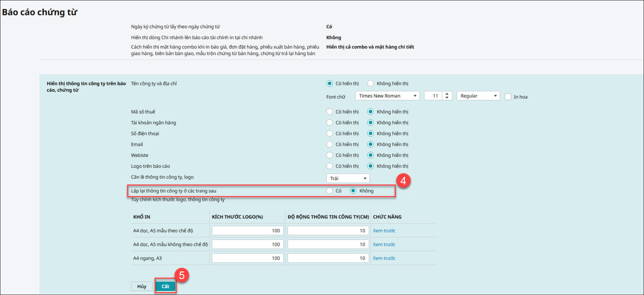Viewport: 644px width, 295px height.
Task: Turn on 'Có hiển thị' for Logo trên báo cáo
Action: 330,166
